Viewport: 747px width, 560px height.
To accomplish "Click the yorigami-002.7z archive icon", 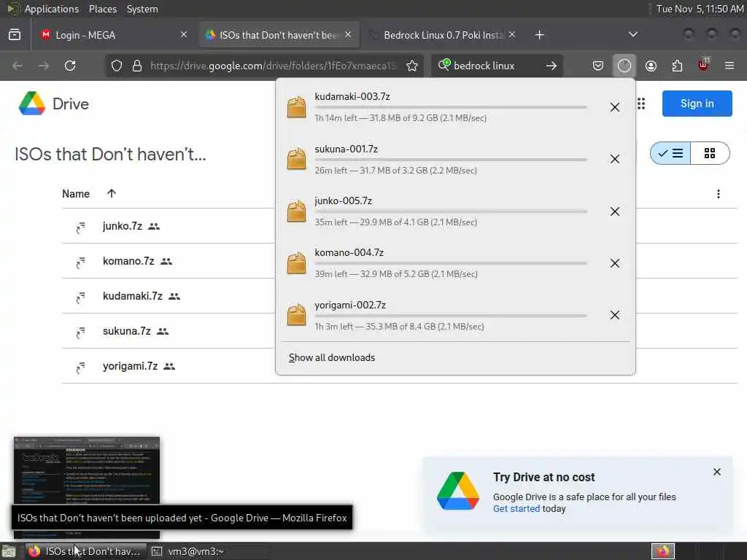I will pos(296,315).
